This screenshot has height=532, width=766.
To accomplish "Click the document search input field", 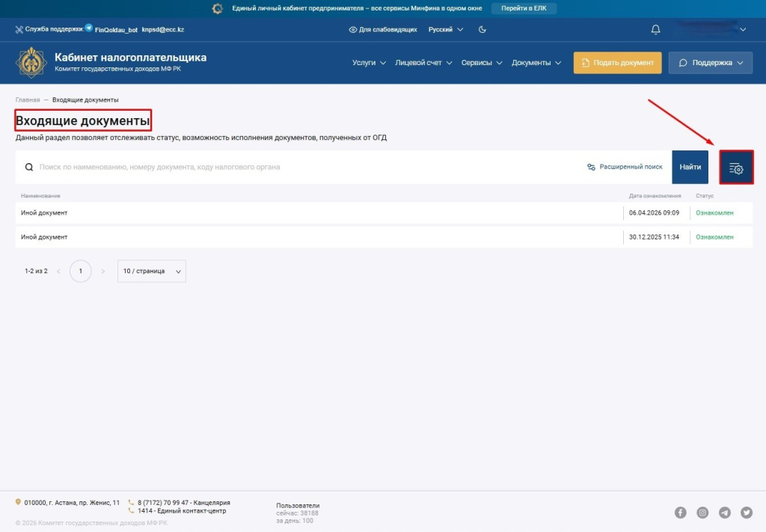I will point(299,167).
